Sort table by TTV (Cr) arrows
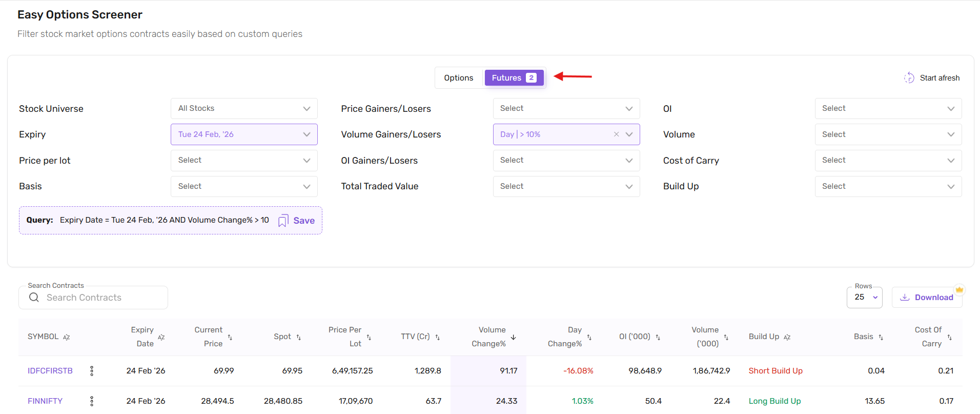Viewport: 980px width, 414px height. pyautogui.click(x=438, y=337)
